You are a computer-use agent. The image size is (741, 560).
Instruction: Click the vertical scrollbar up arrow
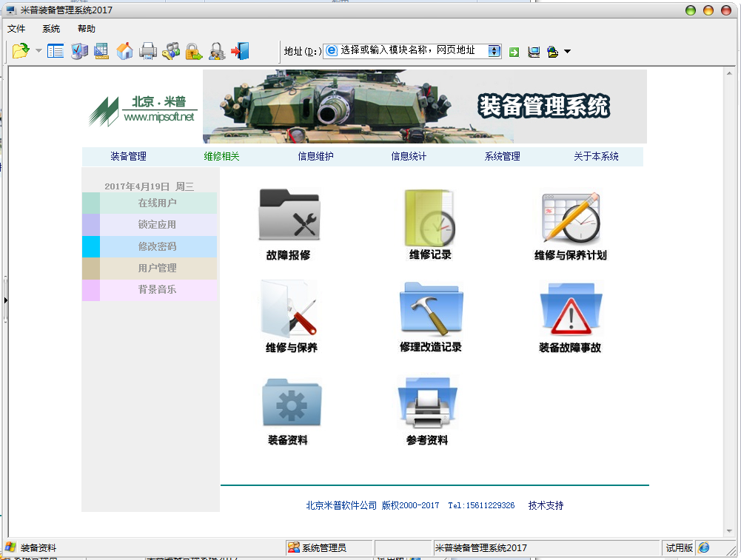[x=729, y=74]
